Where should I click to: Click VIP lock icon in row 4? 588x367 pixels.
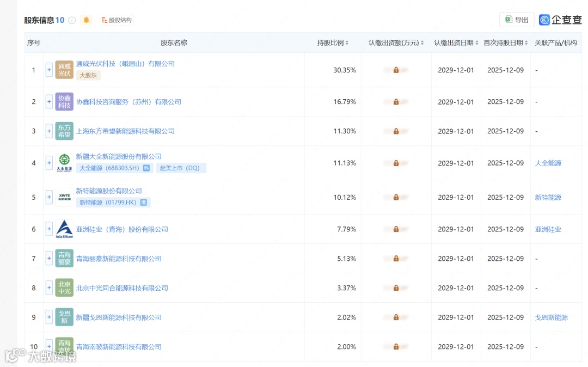[396, 163]
